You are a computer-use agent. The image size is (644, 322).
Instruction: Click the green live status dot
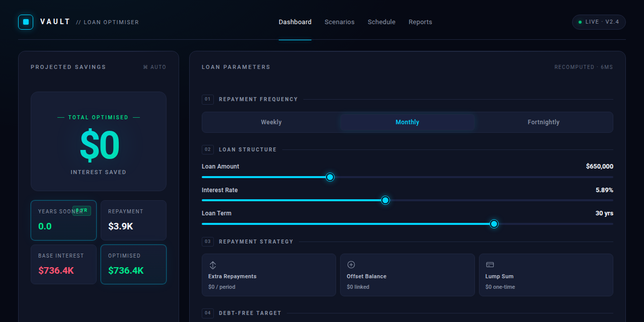pos(580,22)
